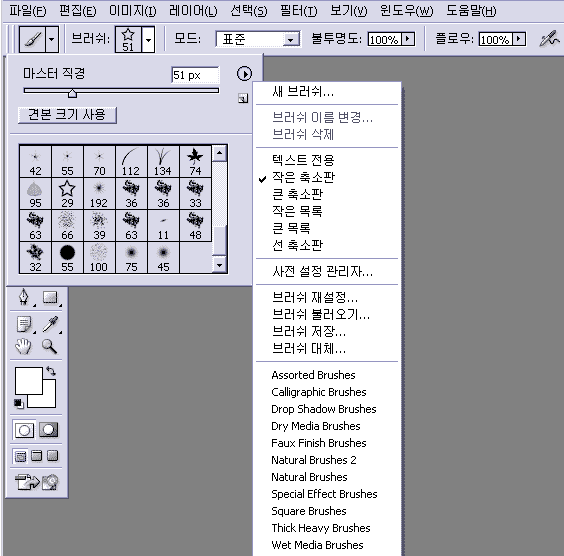
Task: Select the textured 100 brush
Action: point(99,258)
